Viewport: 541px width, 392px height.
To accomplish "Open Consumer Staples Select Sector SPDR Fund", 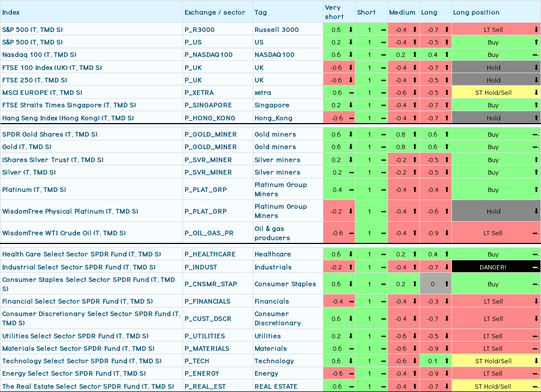I will click(88, 284).
